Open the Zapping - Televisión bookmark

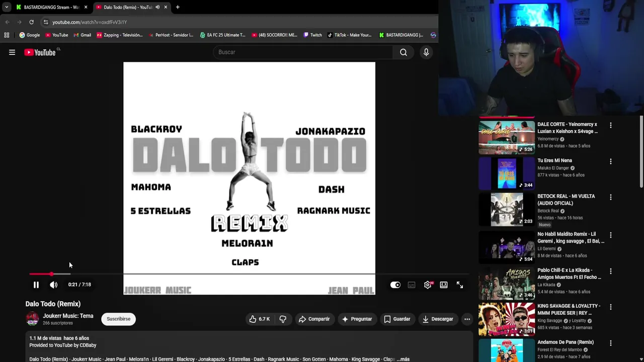[x=119, y=35]
